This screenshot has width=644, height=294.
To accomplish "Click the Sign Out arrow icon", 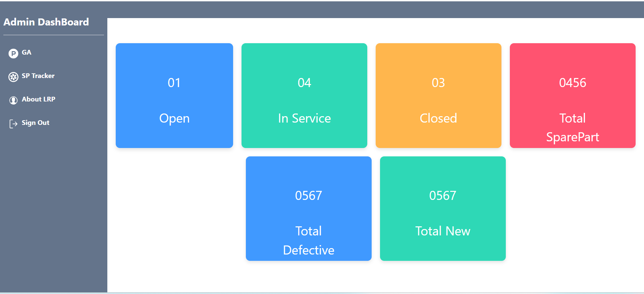I will [x=13, y=124].
